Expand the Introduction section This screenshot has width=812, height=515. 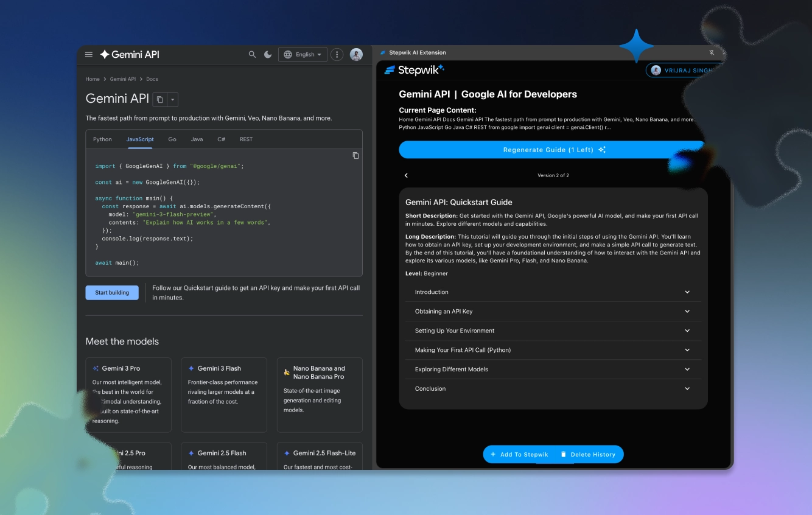553,292
